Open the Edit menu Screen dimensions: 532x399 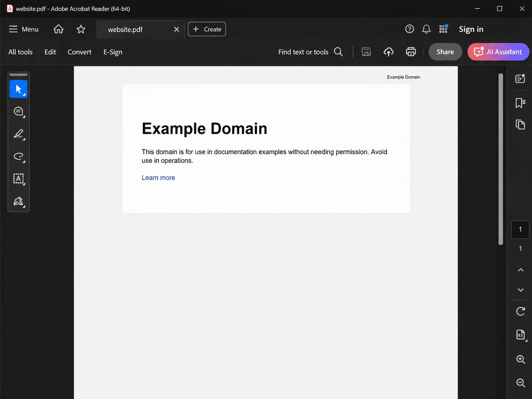click(x=50, y=52)
